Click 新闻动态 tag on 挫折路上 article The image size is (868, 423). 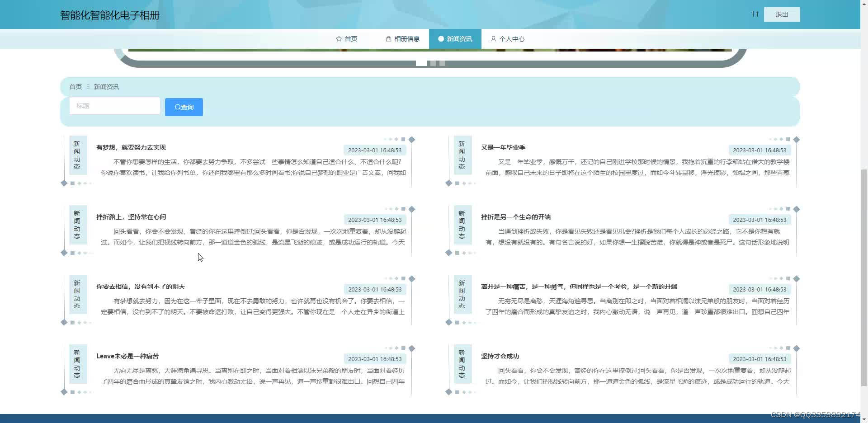(x=77, y=225)
